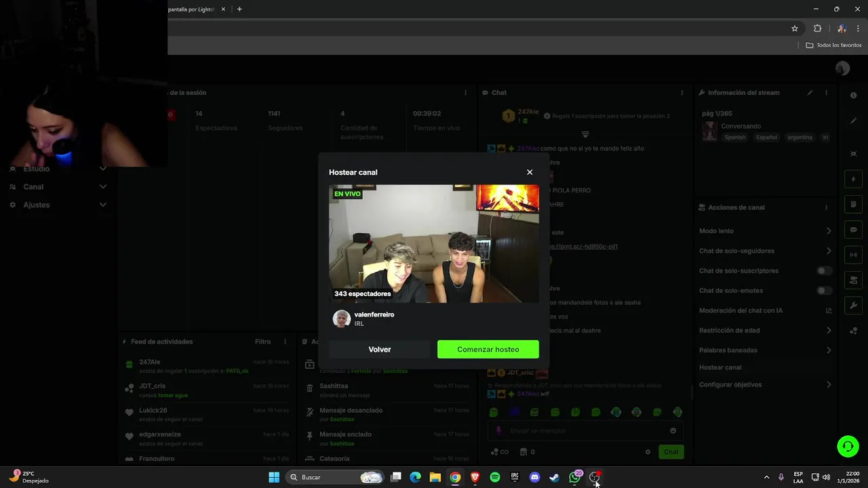The image size is (868, 488).
Task: Select Lukick26 in activity feed
Action: click(153, 411)
